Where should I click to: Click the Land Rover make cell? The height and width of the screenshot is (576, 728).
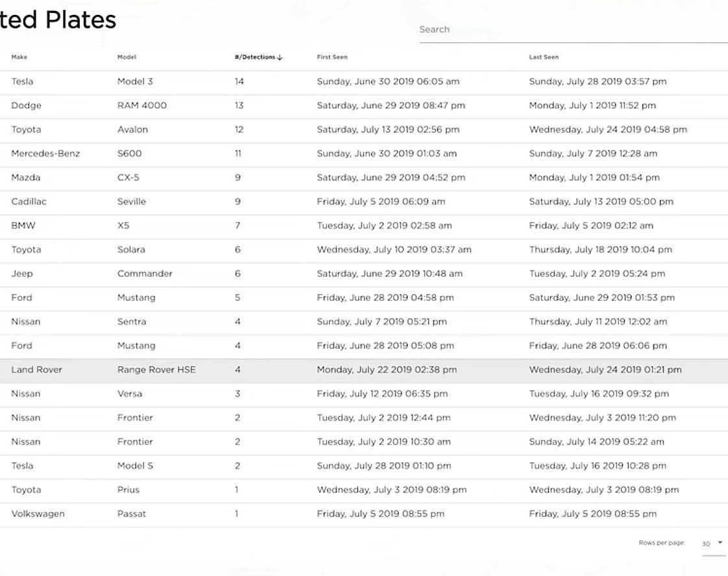37,370
